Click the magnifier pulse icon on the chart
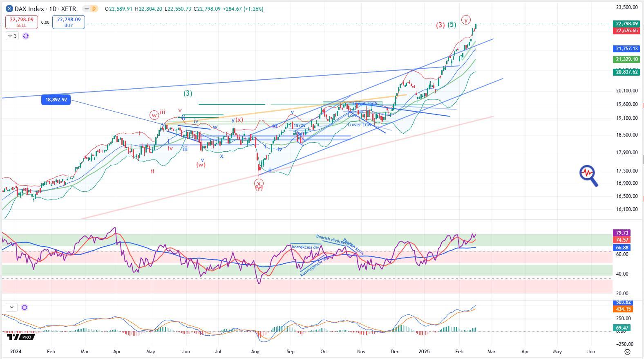The height and width of the screenshot is (359, 644). (588, 175)
